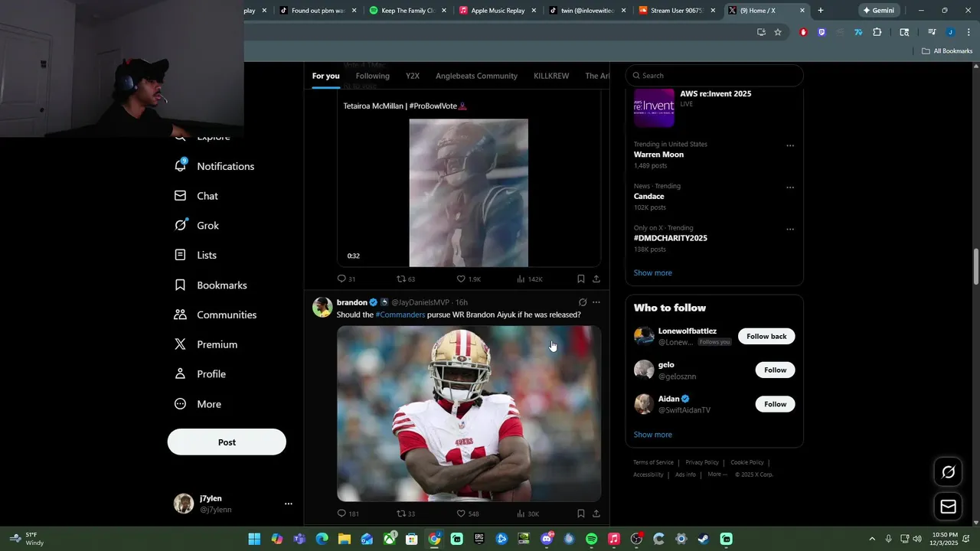The width and height of the screenshot is (980, 551).
Task: Open share menu on McMillan video post
Action: 596,279
